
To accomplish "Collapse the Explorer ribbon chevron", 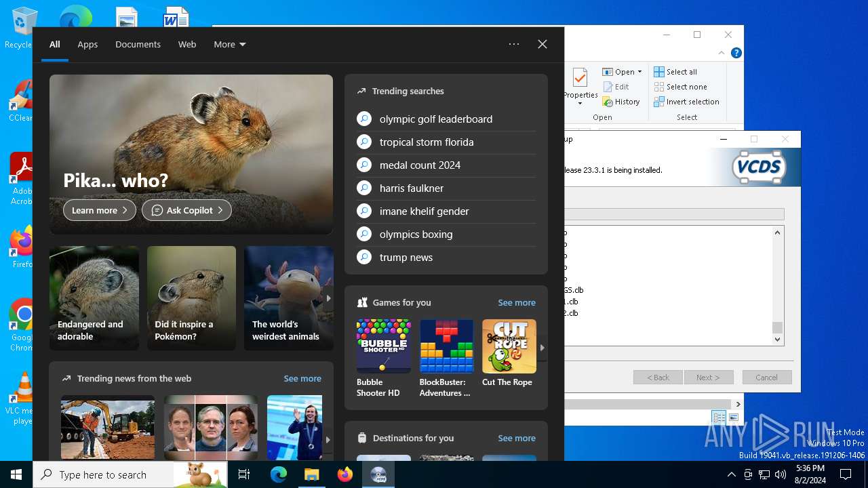I will [x=722, y=53].
